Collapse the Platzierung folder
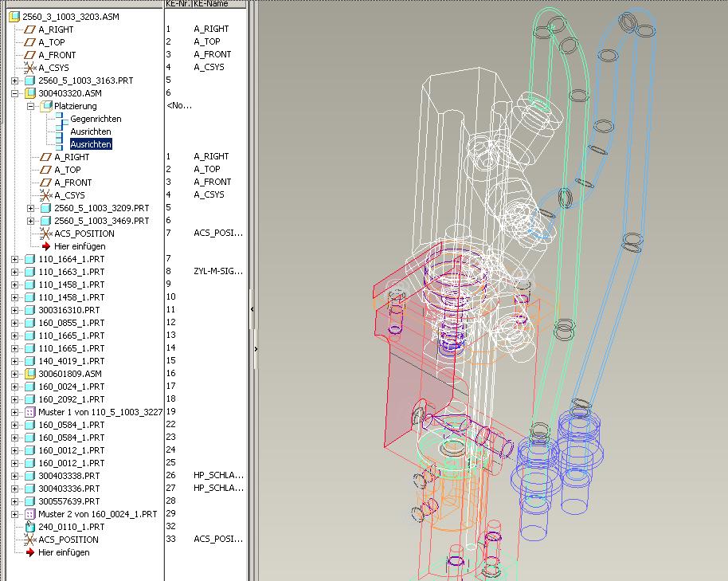The width and height of the screenshot is (728, 581). point(31,106)
